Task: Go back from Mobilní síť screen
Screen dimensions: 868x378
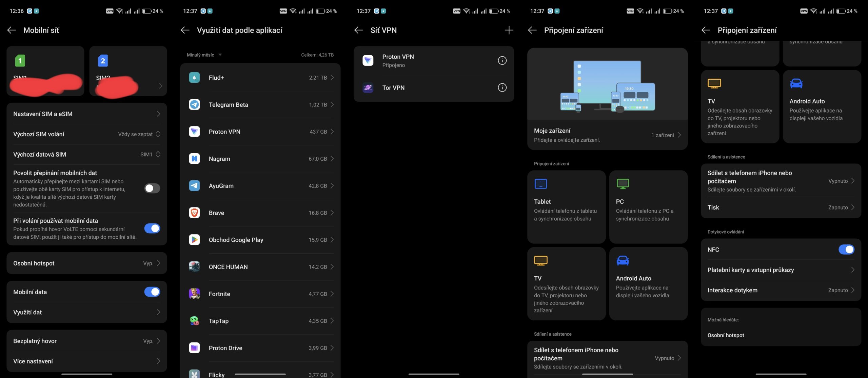Action: 12,30
